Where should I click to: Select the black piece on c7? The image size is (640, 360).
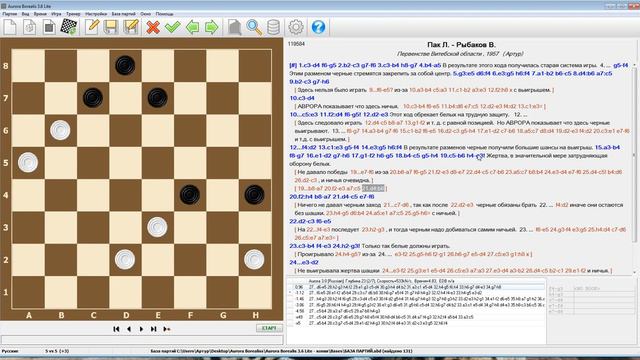pos(93,98)
